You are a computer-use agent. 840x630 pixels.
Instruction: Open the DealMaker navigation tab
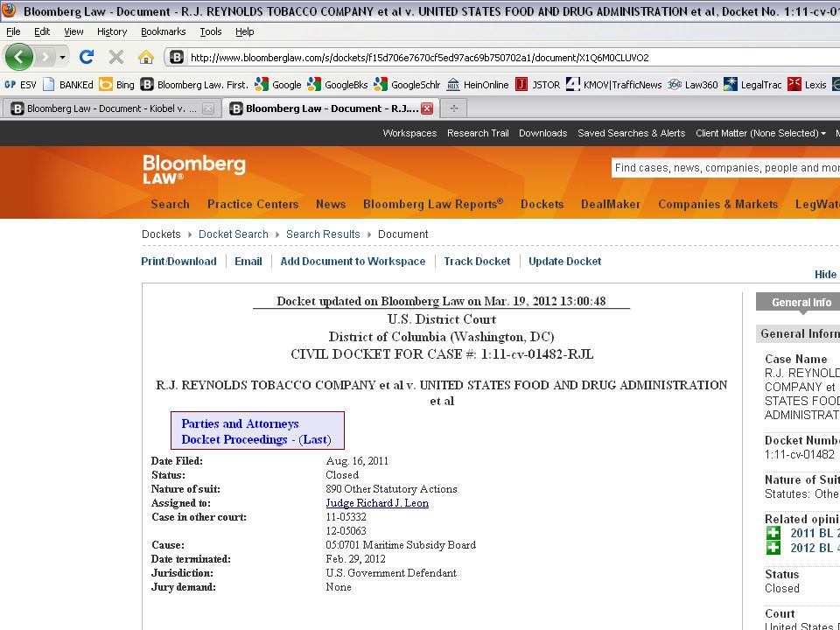[611, 204]
